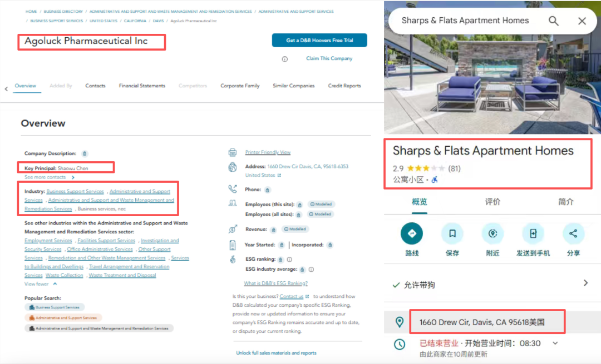Open the Corporate Family tab
The image size is (601, 364).
tap(240, 86)
